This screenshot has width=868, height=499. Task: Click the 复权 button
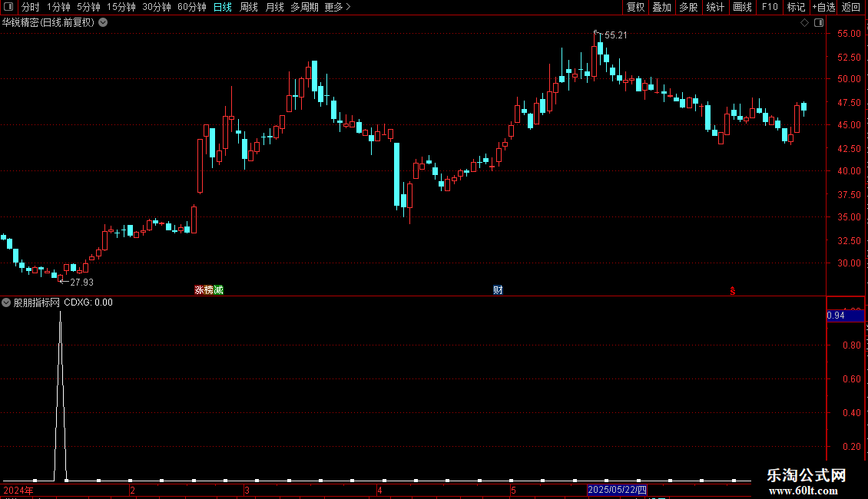point(635,7)
